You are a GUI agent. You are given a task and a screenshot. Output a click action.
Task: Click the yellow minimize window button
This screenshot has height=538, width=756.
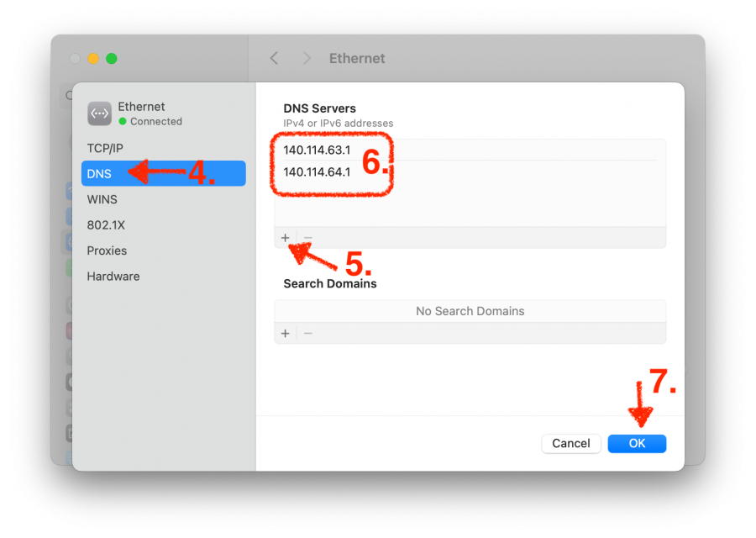click(x=93, y=59)
